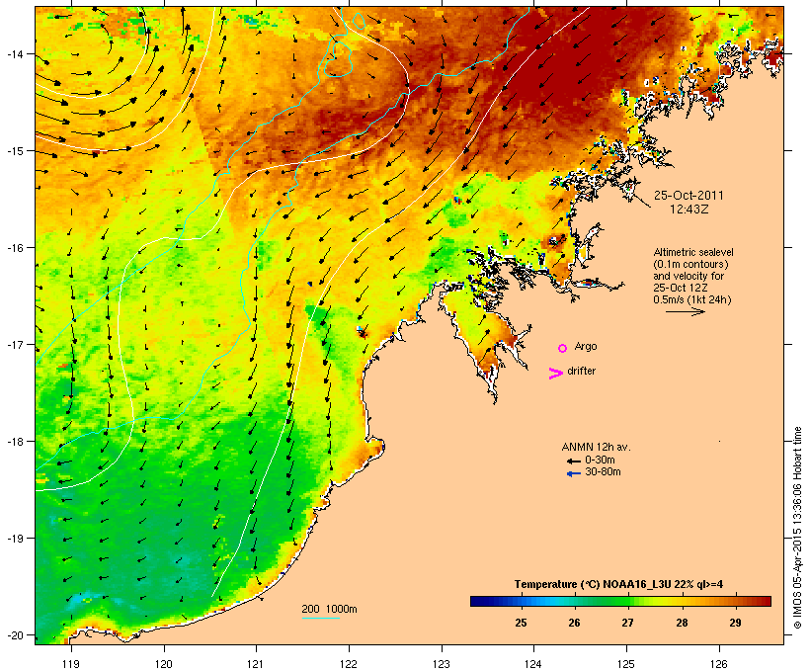Click the magenta drifter arrowhead symbol
The width and height of the screenshot is (810, 672).
point(555,374)
